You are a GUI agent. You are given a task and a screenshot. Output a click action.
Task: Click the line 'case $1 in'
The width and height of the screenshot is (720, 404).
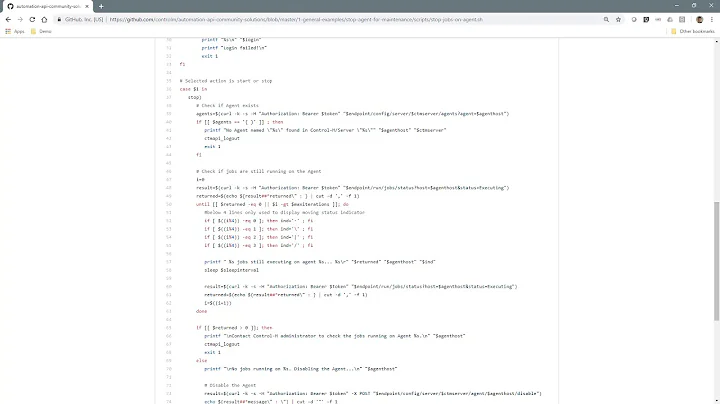coord(193,89)
